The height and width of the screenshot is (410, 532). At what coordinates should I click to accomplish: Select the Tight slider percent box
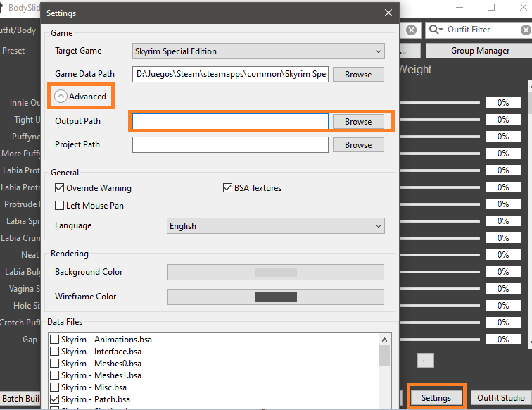[x=503, y=120]
